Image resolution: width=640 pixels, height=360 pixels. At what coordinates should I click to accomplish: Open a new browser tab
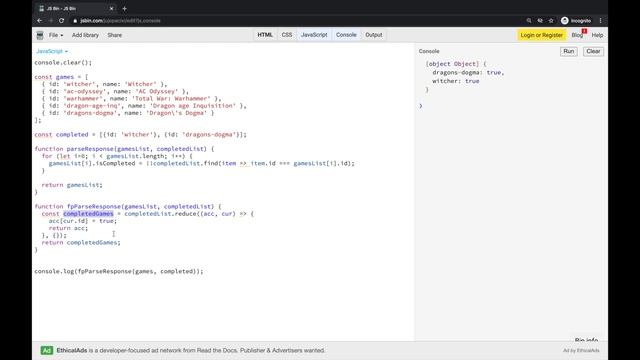click(x=124, y=8)
